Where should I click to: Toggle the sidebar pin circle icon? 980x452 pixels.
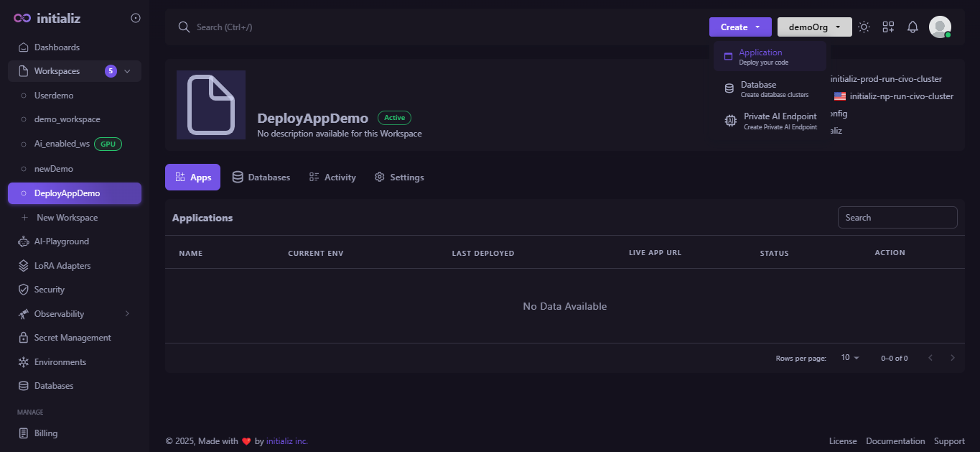136,18
